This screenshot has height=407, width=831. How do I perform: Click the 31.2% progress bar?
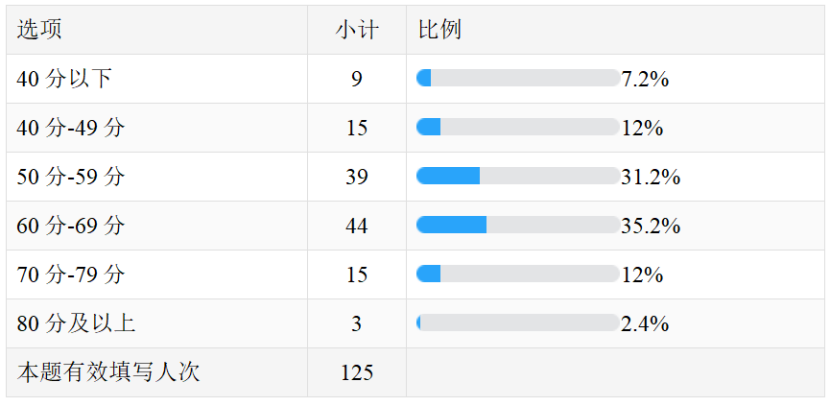pos(518,176)
